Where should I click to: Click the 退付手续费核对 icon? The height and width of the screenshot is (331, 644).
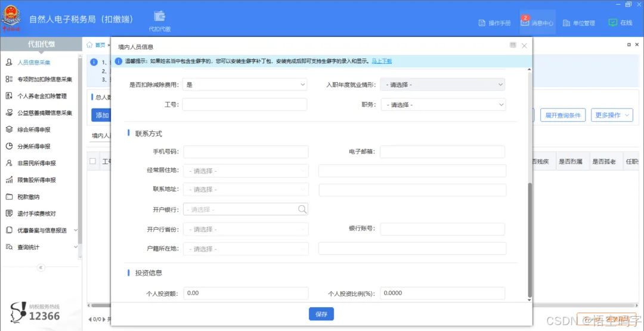[x=9, y=214]
